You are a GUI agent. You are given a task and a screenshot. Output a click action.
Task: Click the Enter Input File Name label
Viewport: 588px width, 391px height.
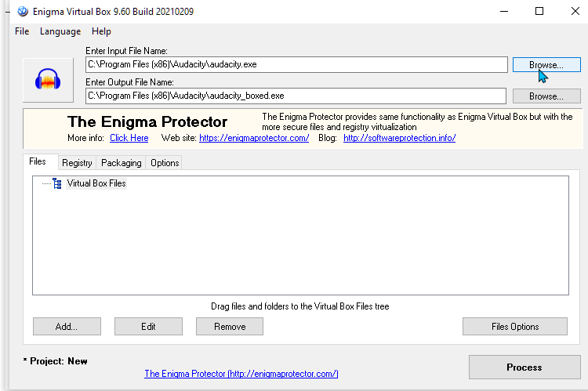click(126, 51)
